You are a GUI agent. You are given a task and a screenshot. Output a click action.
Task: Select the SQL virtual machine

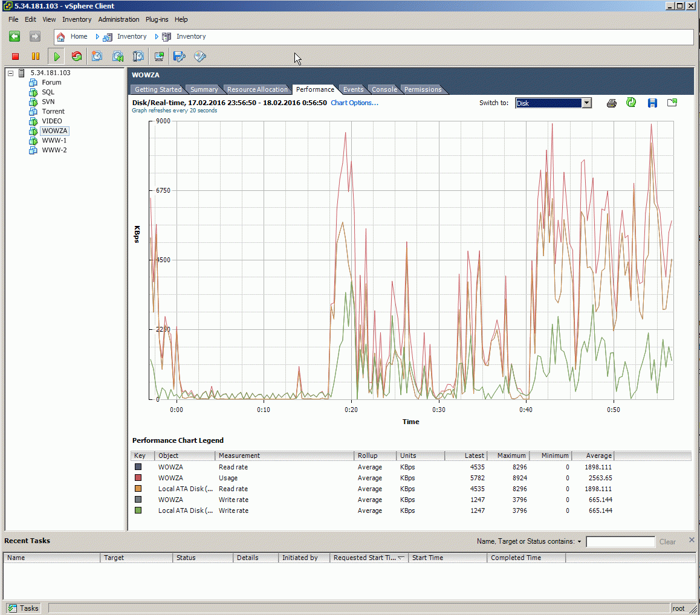pos(48,92)
